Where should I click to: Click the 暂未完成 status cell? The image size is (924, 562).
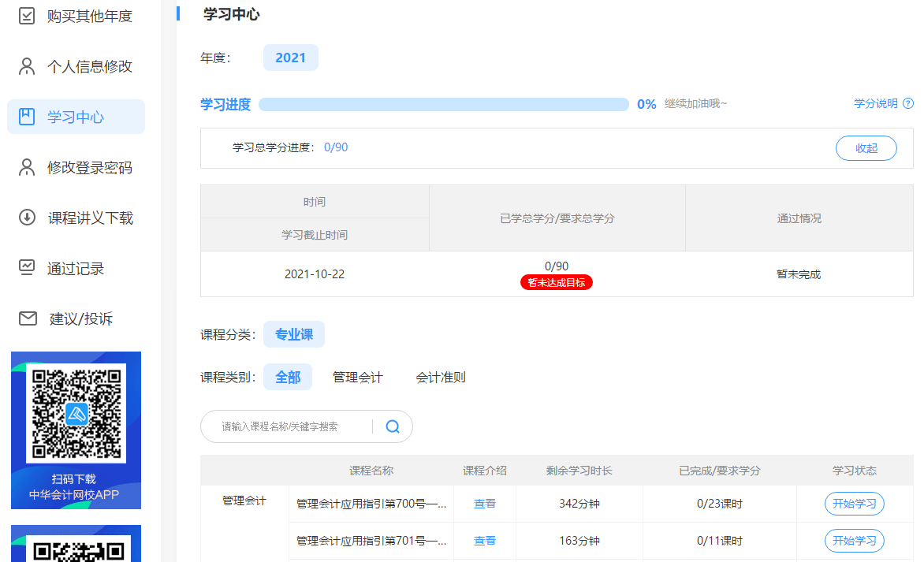pos(799,274)
